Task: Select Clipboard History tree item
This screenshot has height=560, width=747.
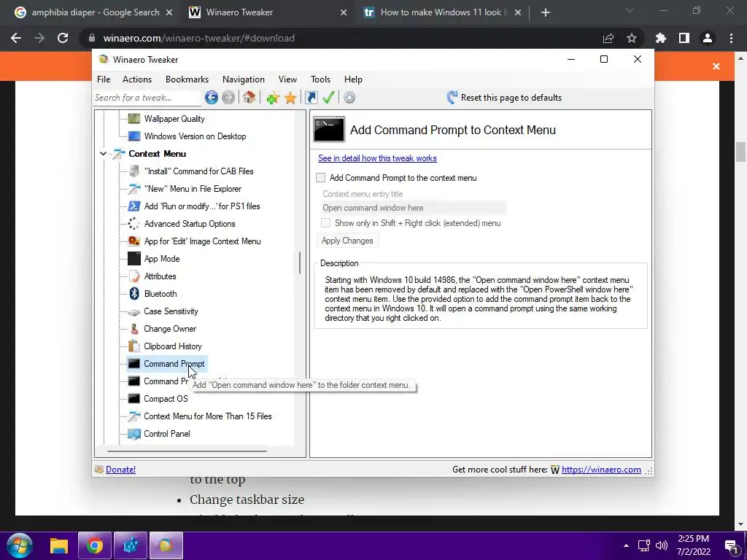Action: (x=172, y=346)
